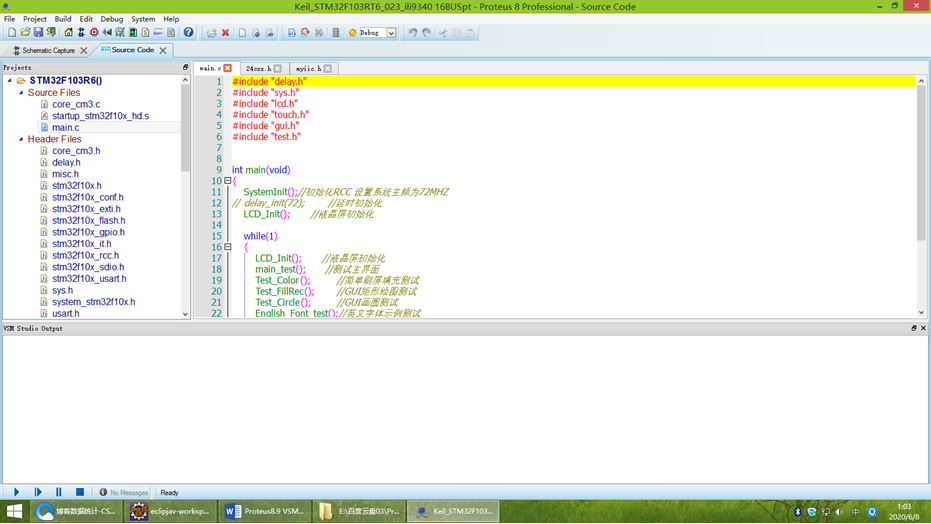Open core_cm3.c in project tree

tap(76, 104)
